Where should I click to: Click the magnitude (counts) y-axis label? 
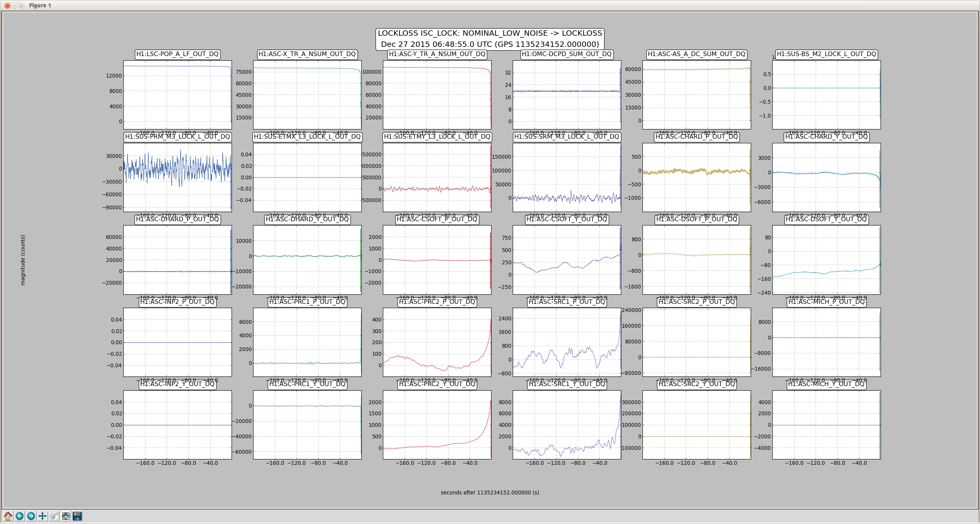[x=23, y=260]
